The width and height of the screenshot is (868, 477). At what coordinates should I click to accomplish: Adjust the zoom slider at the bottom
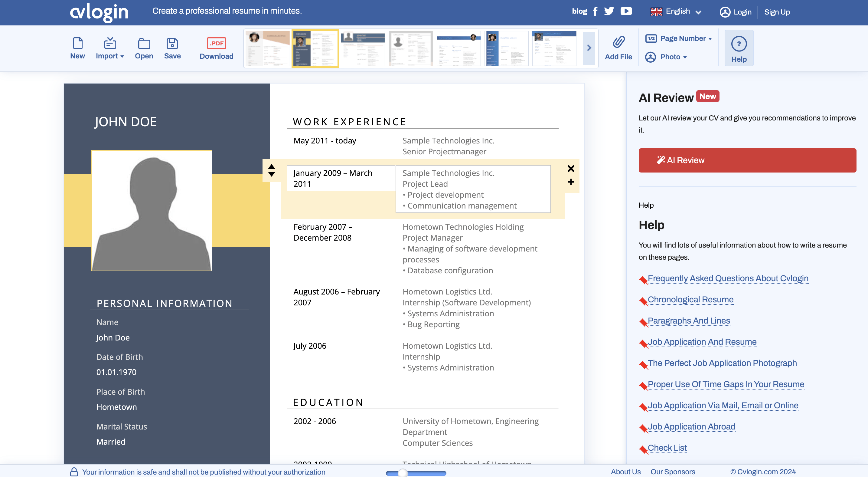[402, 473]
